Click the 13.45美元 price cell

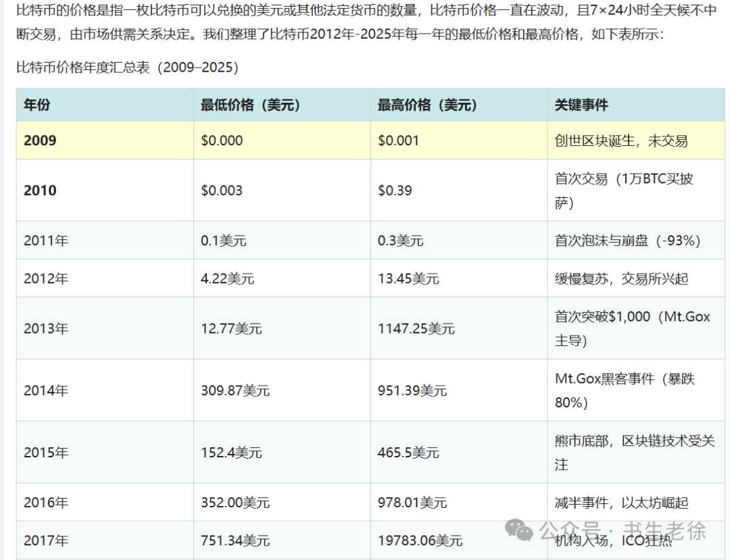point(459,278)
